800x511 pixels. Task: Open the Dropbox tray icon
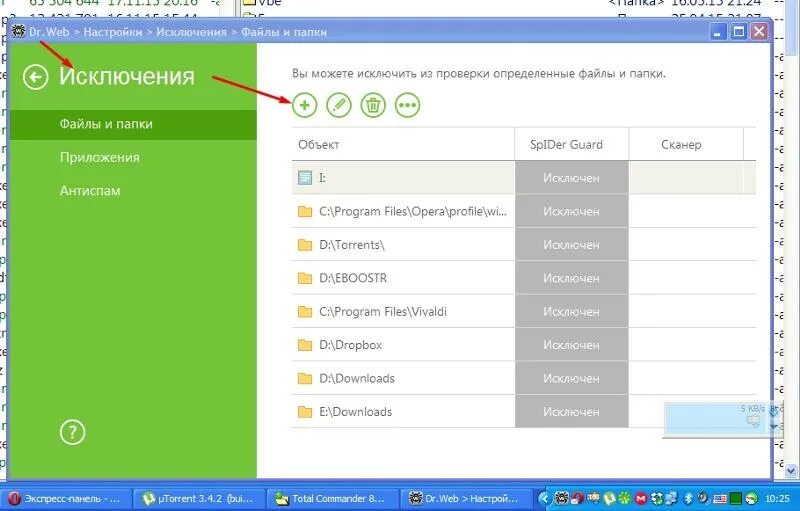tap(657, 499)
